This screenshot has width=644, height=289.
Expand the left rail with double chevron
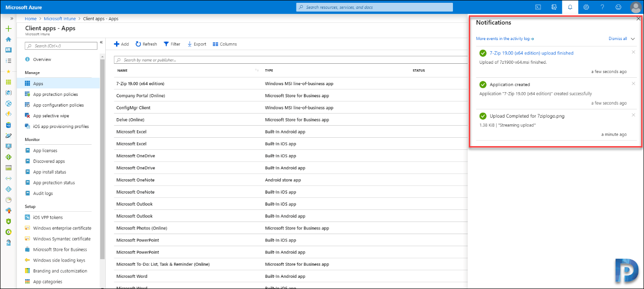click(12, 18)
